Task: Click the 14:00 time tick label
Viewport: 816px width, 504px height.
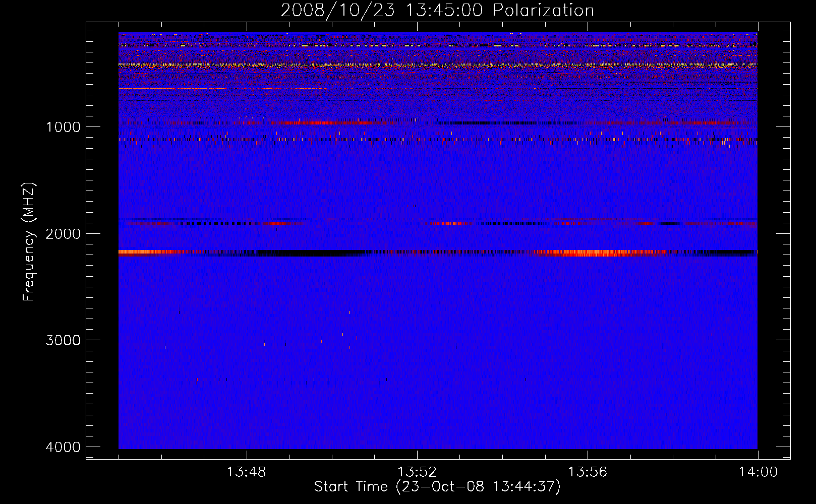Action: pyautogui.click(x=758, y=472)
